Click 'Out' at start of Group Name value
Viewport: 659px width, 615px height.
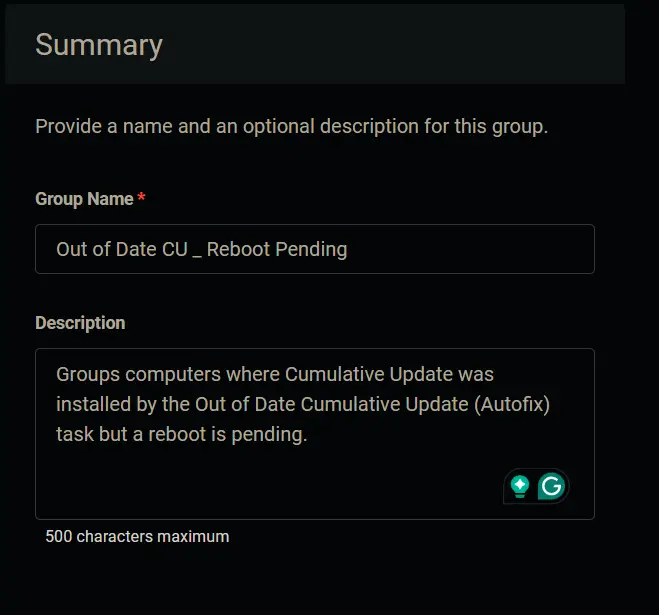[72, 249]
